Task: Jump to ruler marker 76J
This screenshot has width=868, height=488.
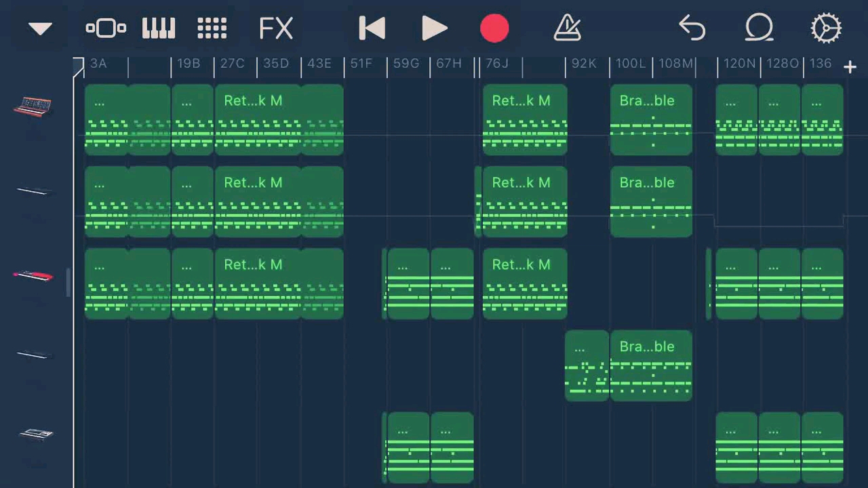Action: 497,63
